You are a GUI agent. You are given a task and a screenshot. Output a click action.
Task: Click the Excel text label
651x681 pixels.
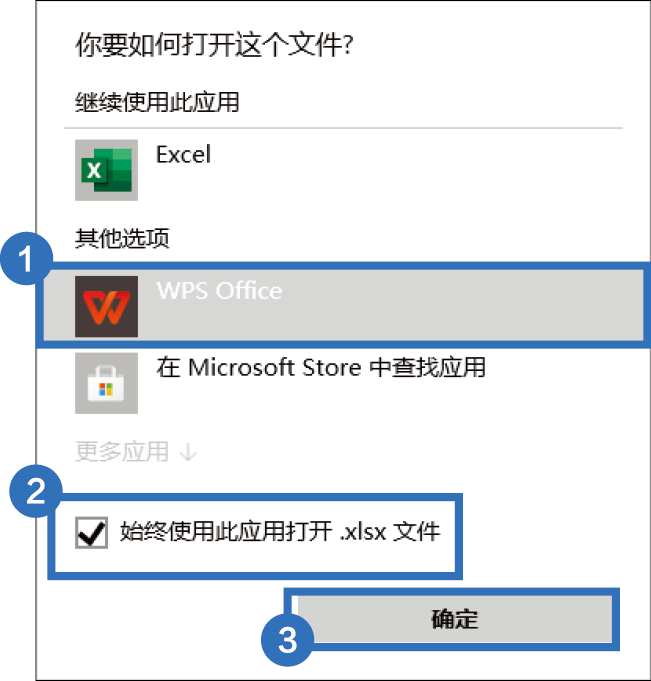[183, 154]
